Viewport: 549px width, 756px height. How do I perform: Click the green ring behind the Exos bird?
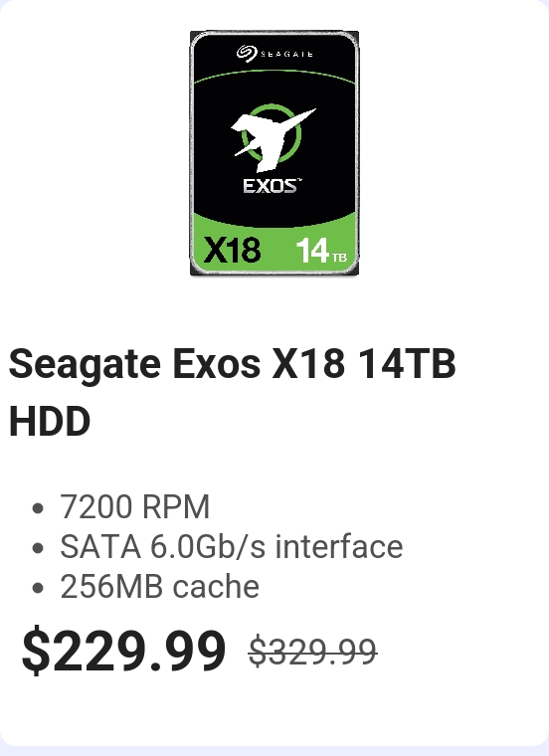click(272, 134)
